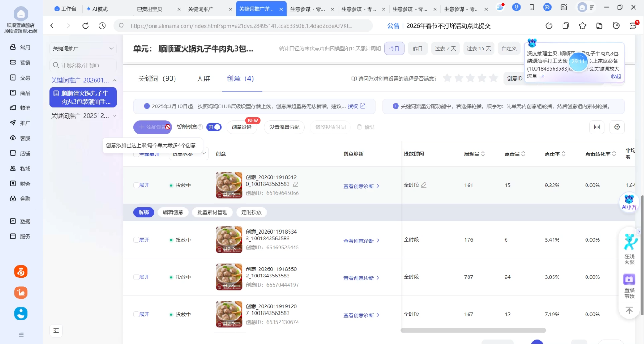Click the column width adjustment icon
Screen dimensions: 644x344
tap(597, 127)
